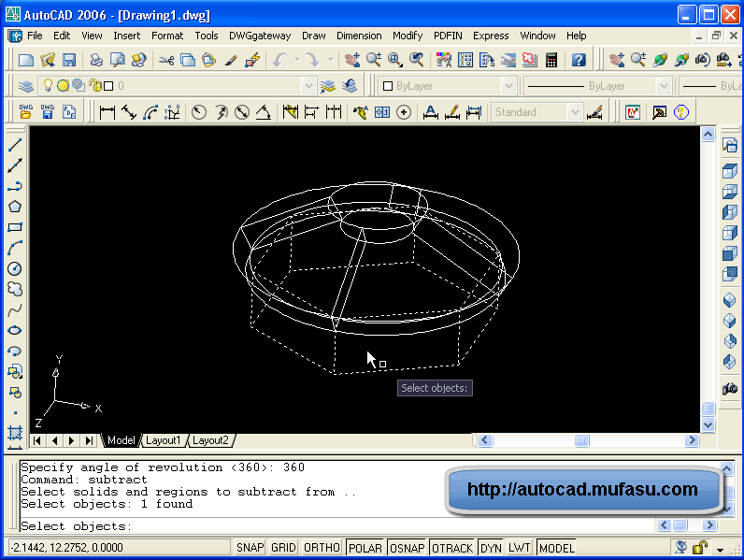Toggle OSNAP in status bar
744x560 pixels.
[x=408, y=548]
